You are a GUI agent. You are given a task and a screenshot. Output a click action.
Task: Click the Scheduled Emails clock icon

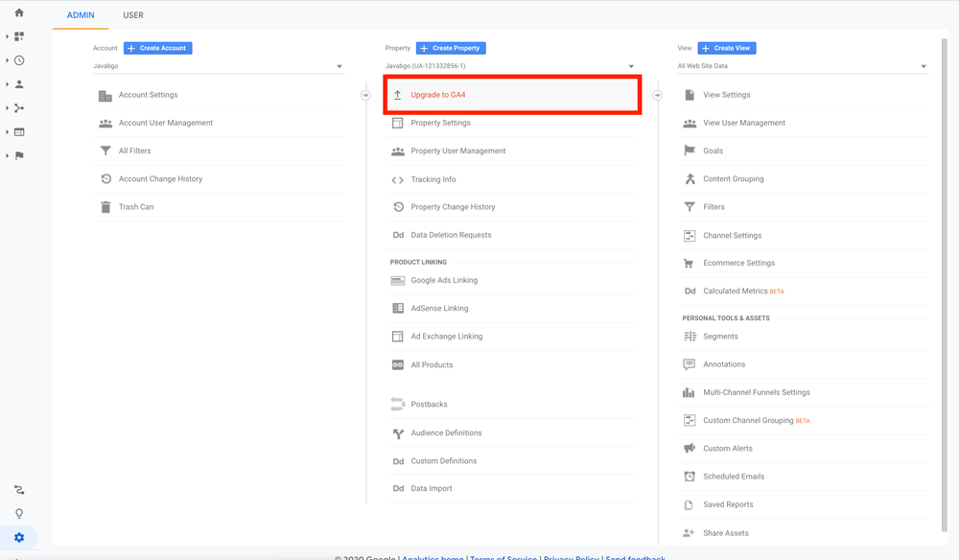click(690, 477)
